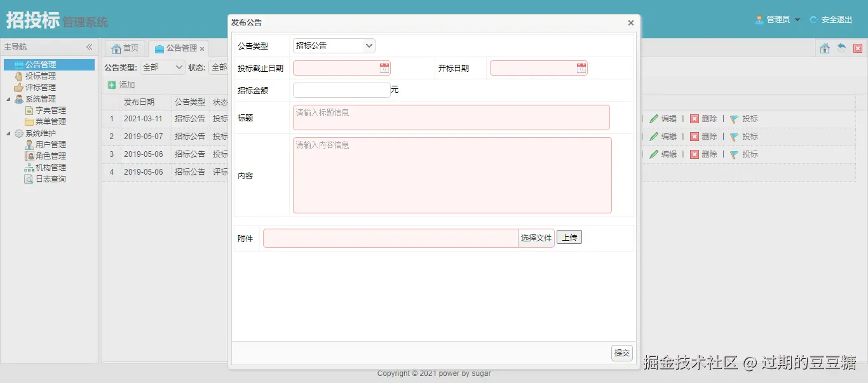Viewport: 868px width, 383px height.
Task: Click 删除 in the 2019-05-07 row
Action: tap(703, 137)
